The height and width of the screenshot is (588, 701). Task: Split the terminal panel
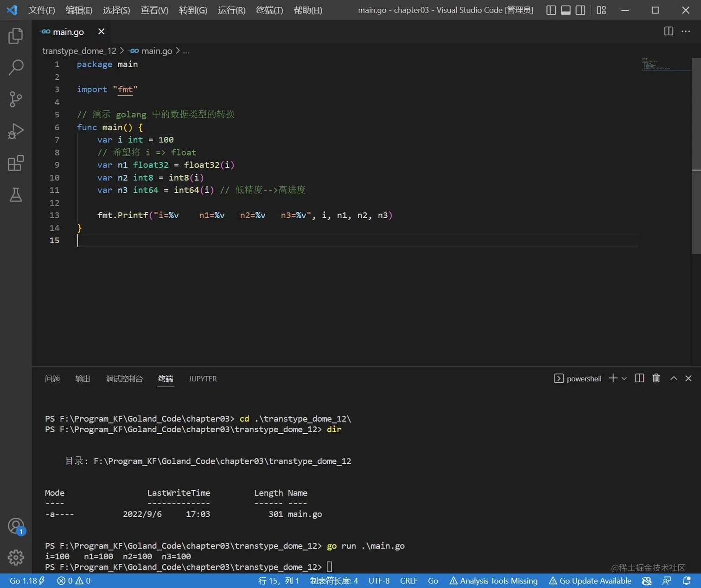point(639,378)
